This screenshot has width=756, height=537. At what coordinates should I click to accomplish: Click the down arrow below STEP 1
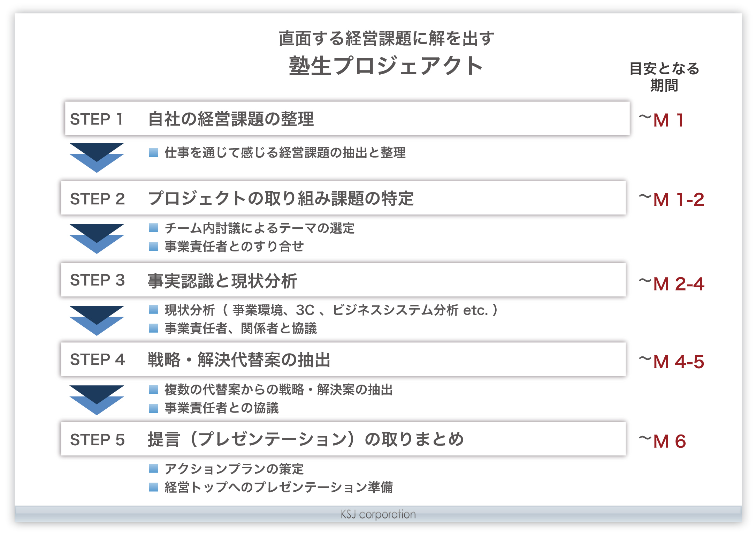[97, 158]
